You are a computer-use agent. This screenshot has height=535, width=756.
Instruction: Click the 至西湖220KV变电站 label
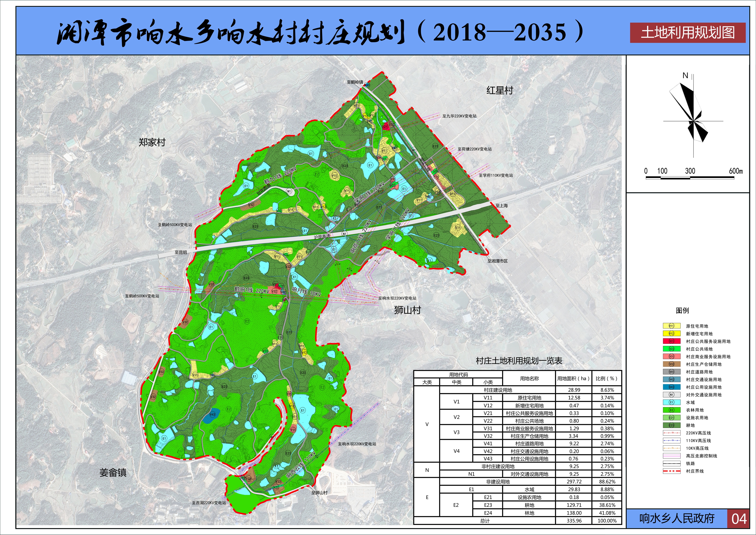pos(209,503)
